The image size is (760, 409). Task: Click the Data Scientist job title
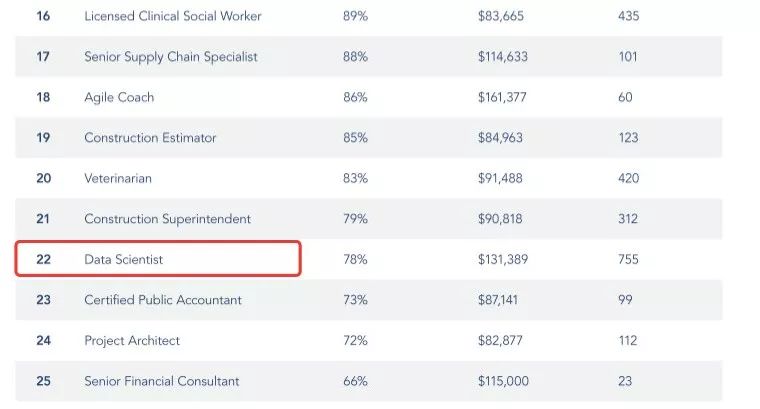[x=123, y=259]
